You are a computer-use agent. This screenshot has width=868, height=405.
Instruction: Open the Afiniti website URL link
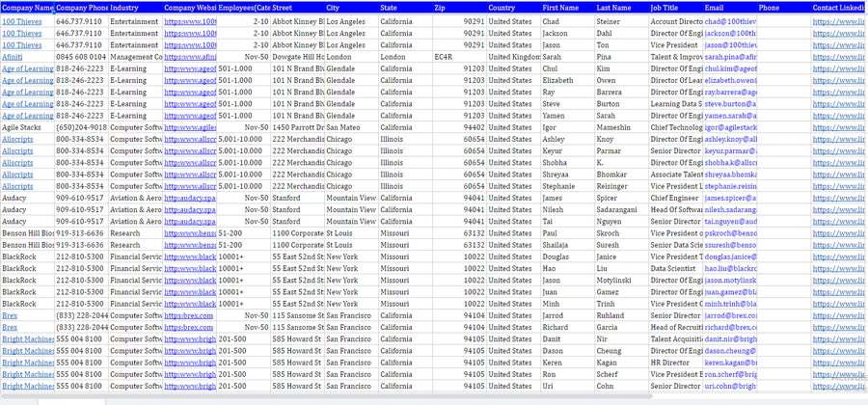[x=190, y=57]
